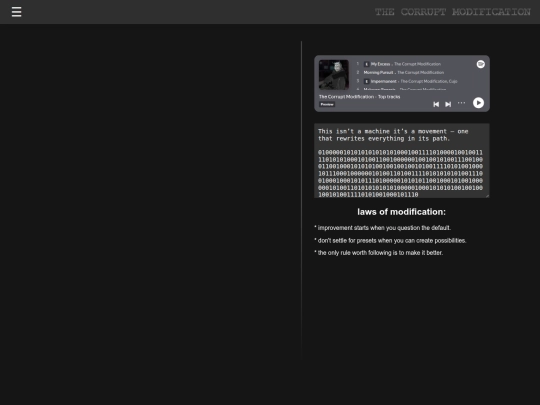Image resolution: width=540 pixels, height=405 pixels.
Task: Click the law about presets and possibilities
Action: (390, 240)
